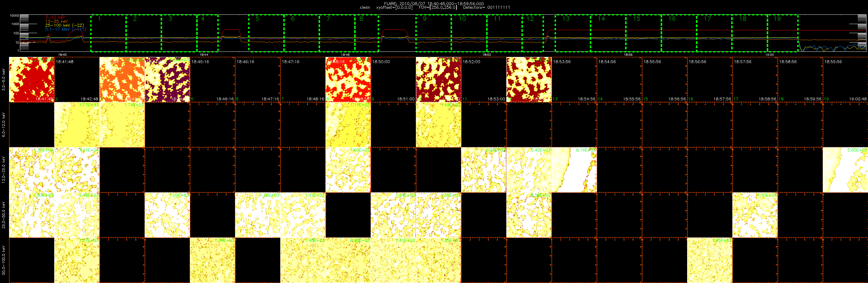Choose the 25-50 keV image labeled 1.61E+03
868x283 pixels.
(303, 215)
